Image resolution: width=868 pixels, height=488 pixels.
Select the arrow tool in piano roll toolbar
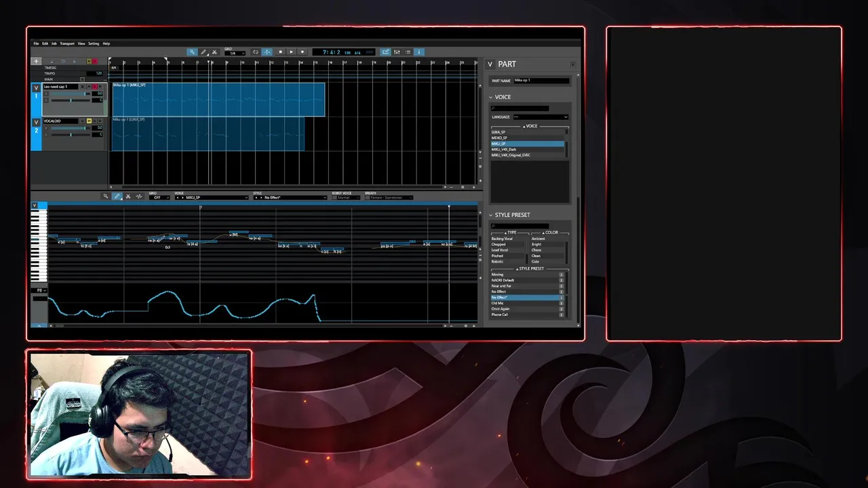[x=106, y=197]
